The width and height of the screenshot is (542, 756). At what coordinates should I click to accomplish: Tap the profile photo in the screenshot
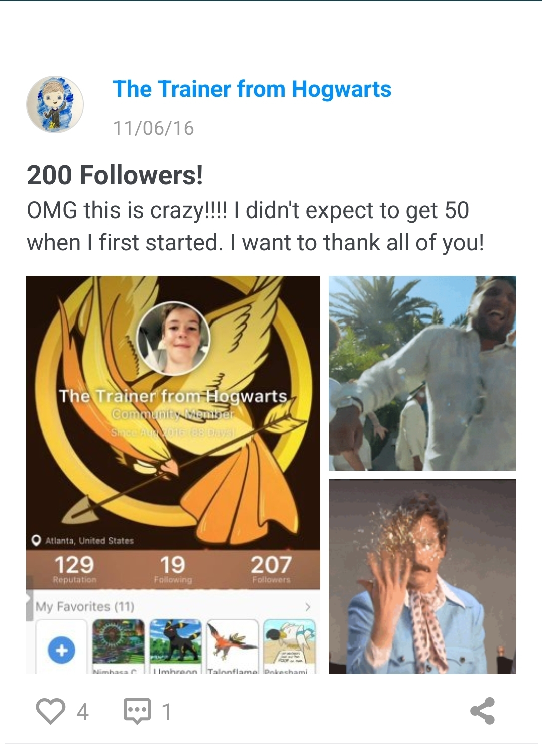173,339
